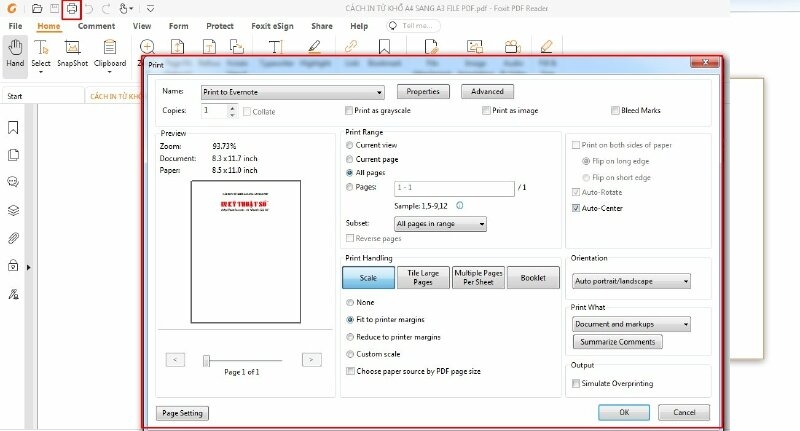Open the Layers side panel

13,210
